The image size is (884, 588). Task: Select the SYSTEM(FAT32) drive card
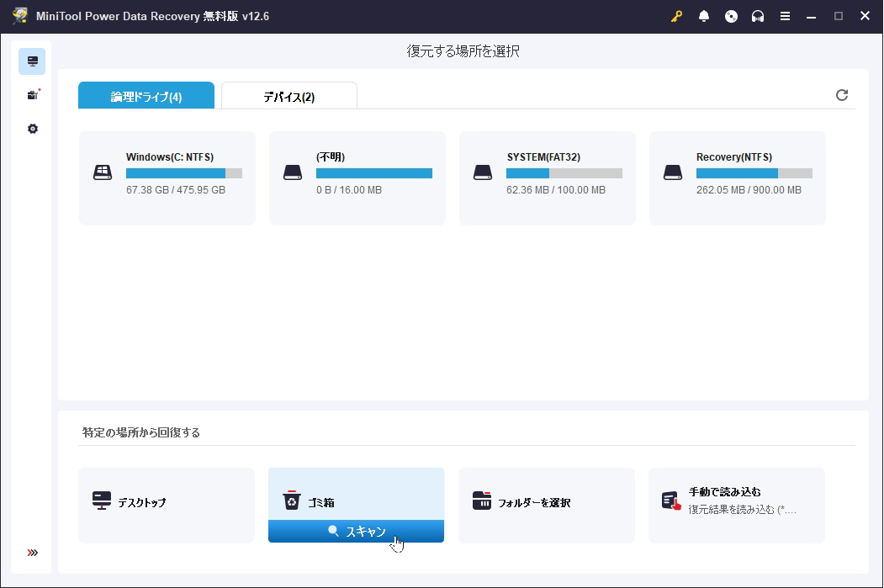[x=547, y=178]
